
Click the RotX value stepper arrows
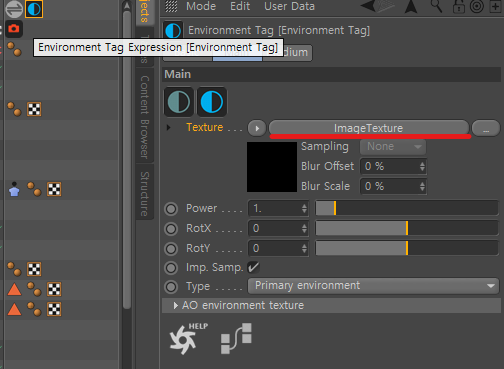pyautogui.click(x=304, y=229)
